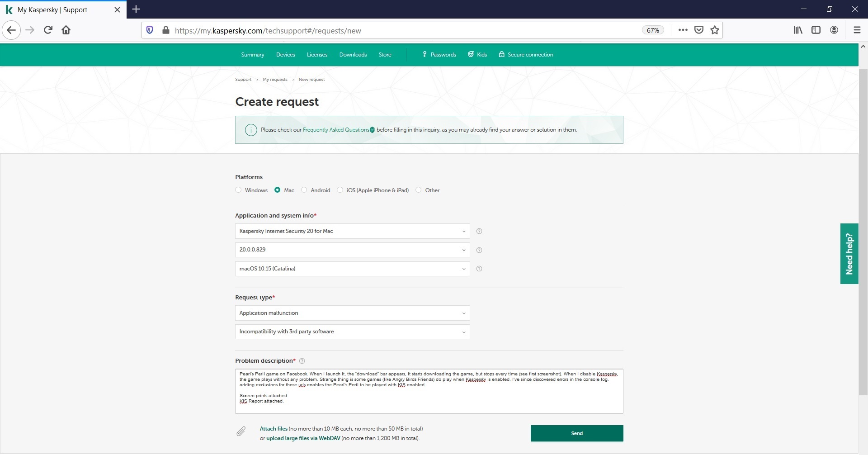Open the Incompatibility with 3rd party software dropdown

(x=352, y=332)
